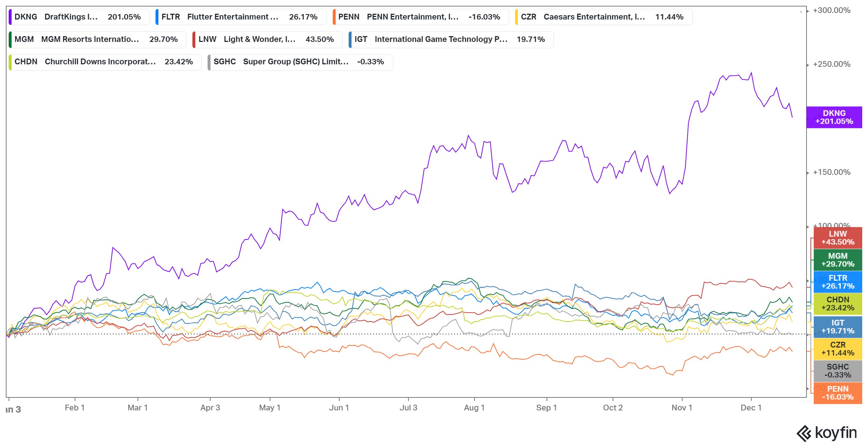Click the IGT +19.71% axis label
The image size is (868, 448).
tap(838, 327)
